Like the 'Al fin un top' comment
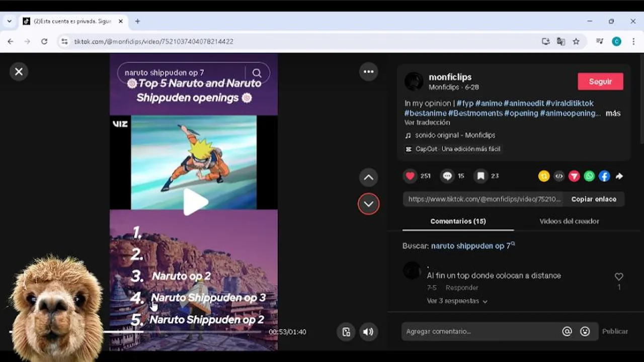 [619, 277]
